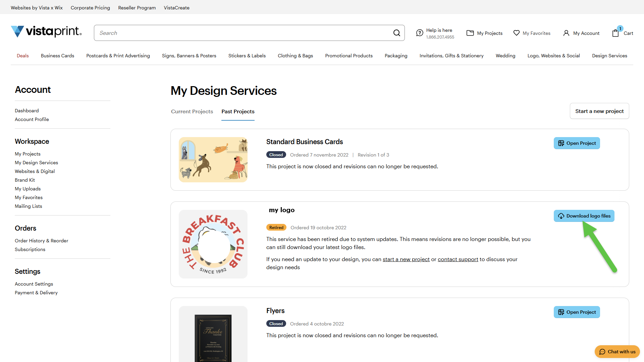Screen dimensions: 644x362
Task: Click the Flyers Thanks thumbnail
Action: coord(213,334)
